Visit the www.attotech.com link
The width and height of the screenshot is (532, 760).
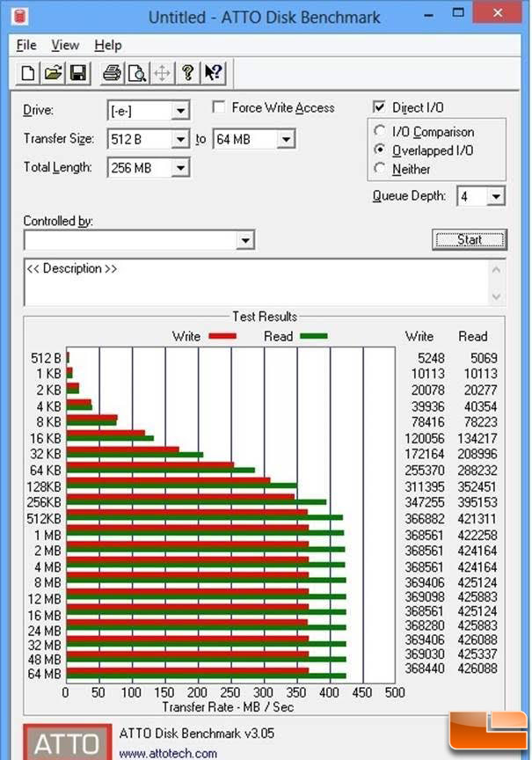(168, 753)
